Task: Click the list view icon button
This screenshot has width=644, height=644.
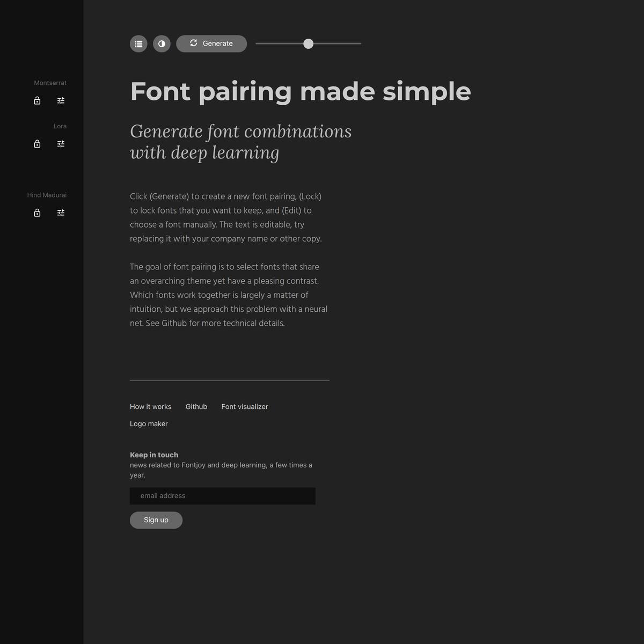Action: pyautogui.click(x=138, y=44)
